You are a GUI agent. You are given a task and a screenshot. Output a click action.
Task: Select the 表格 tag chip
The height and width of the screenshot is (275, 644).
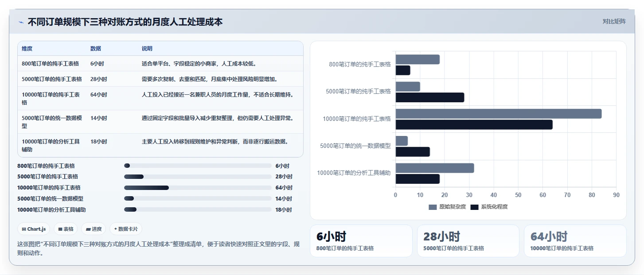tap(66, 229)
